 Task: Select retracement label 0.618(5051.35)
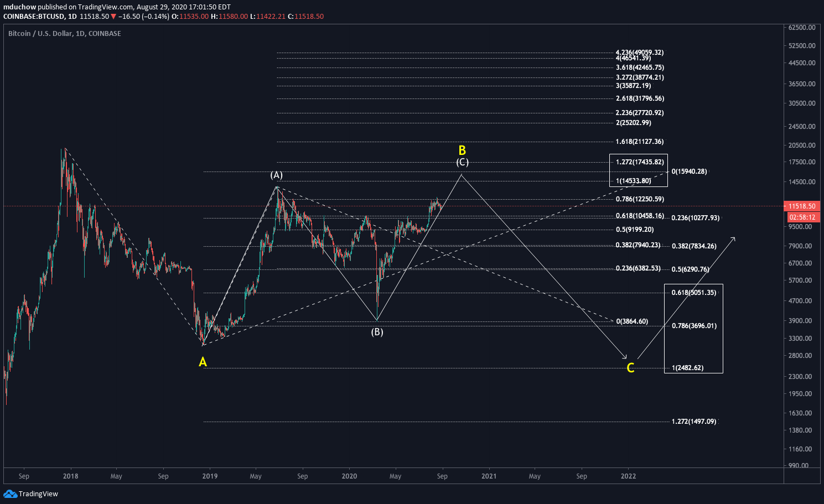point(694,293)
